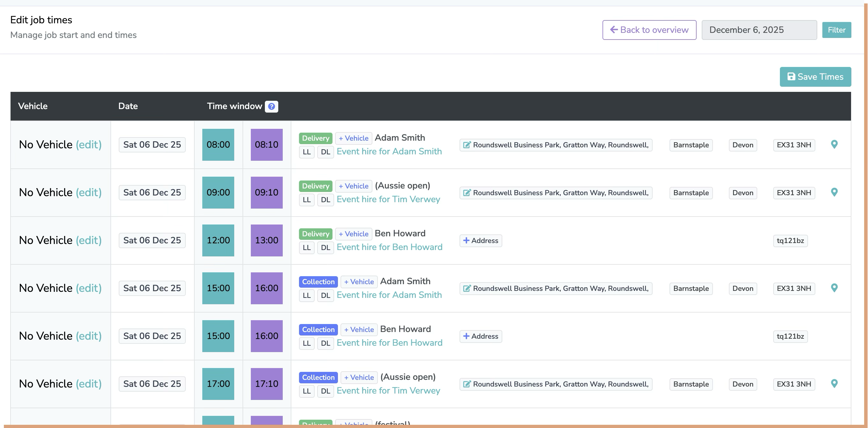Edit vehicle for the 17:00 collection row
This screenshot has height=428, width=868.
coord(89,384)
